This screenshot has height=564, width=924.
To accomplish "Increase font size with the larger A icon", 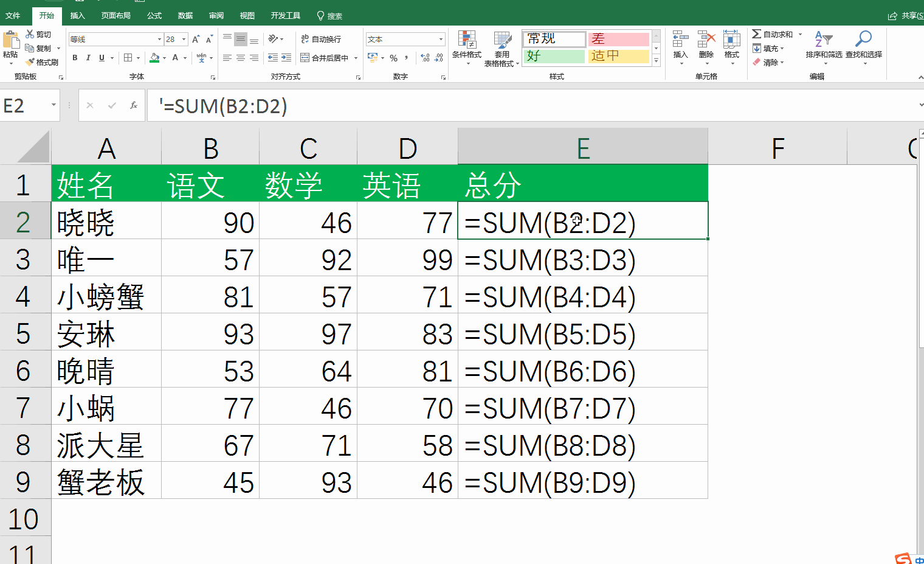I will coord(196,40).
